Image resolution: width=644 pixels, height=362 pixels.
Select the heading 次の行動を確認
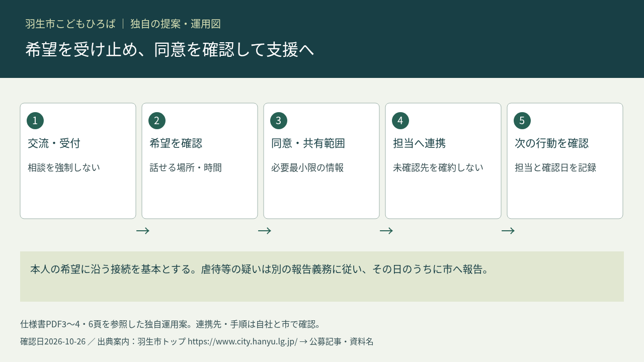tap(551, 143)
